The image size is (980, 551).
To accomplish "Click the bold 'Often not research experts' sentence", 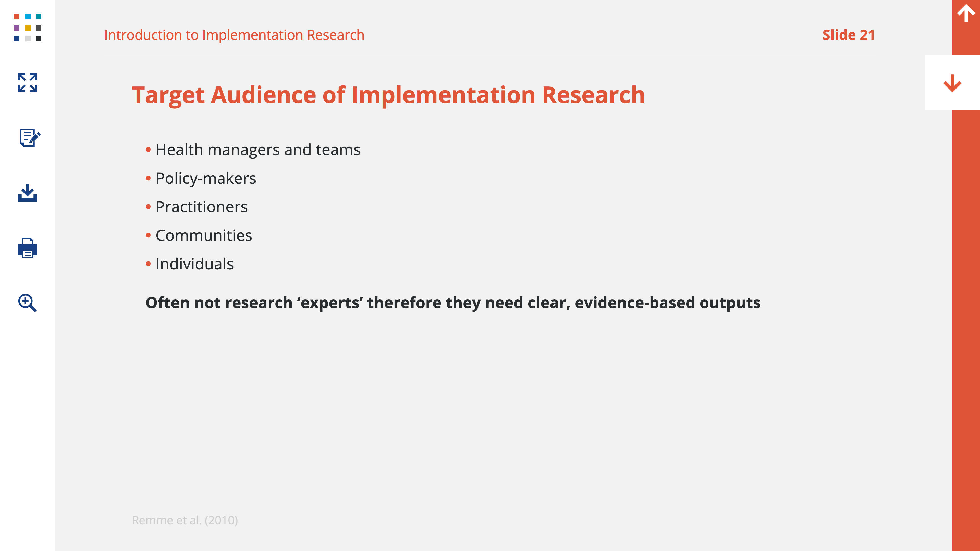I will click(453, 303).
